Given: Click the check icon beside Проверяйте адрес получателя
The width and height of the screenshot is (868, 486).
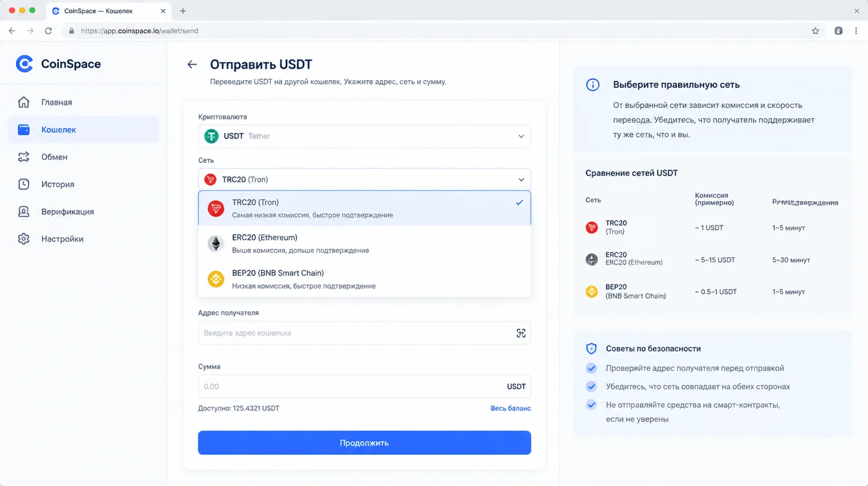Looking at the screenshot, I should click(x=591, y=368).
